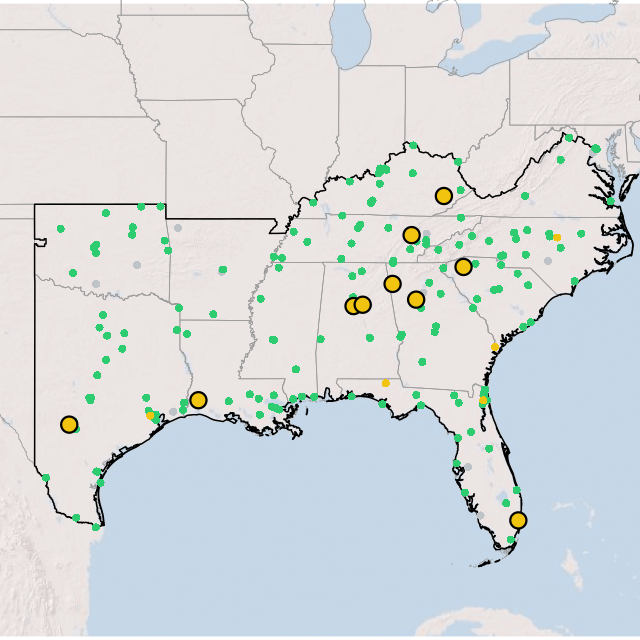Select green dot on Virginia coast near Norfolk
The width and height of the screenshot is (640, 640).
[611, 201]
